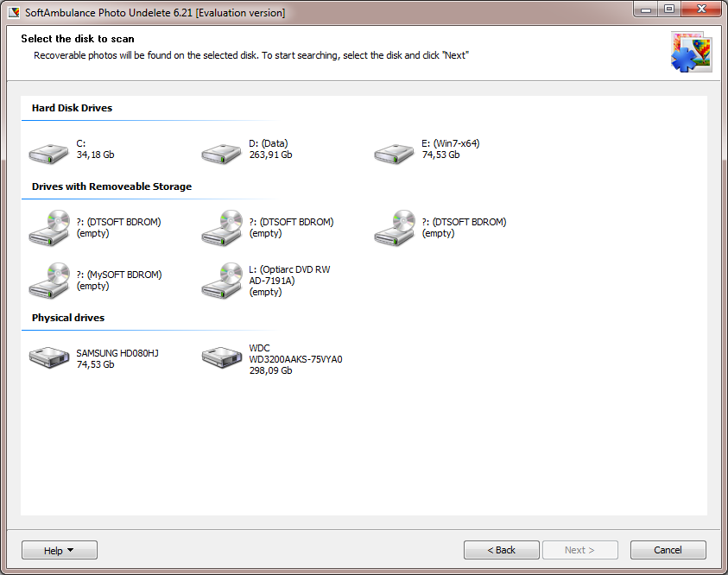Click the "L: (Optiarc DVD RW" label text
Image resolution: width=728 pixels, height=575 pixels.
pyautogui.click(x=289, y=269)
